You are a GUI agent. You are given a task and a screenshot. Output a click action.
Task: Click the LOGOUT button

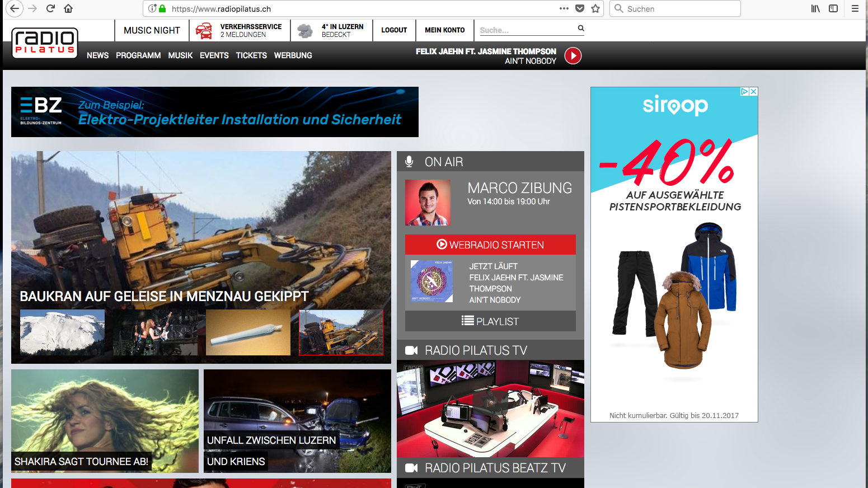[x=394, y=30]
